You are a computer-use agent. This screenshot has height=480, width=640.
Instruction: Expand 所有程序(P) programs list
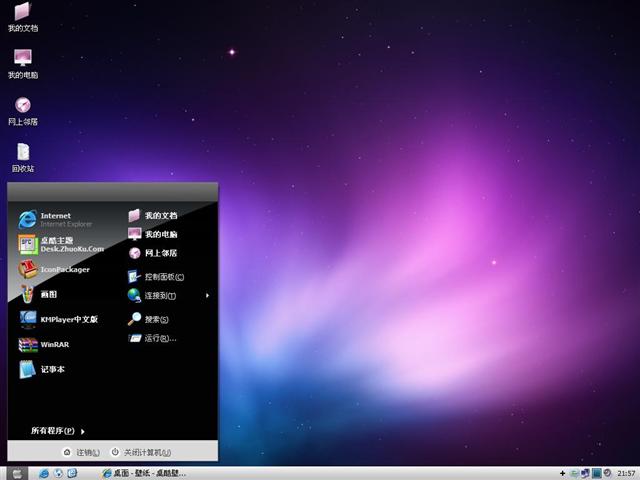click(57, 431)
